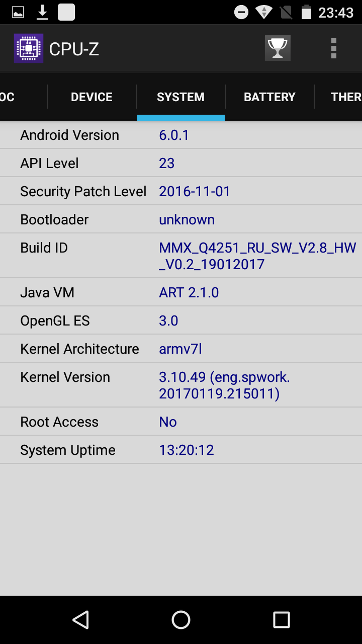Open the partially visible THERMAL tab

click(x=346, y=97)
